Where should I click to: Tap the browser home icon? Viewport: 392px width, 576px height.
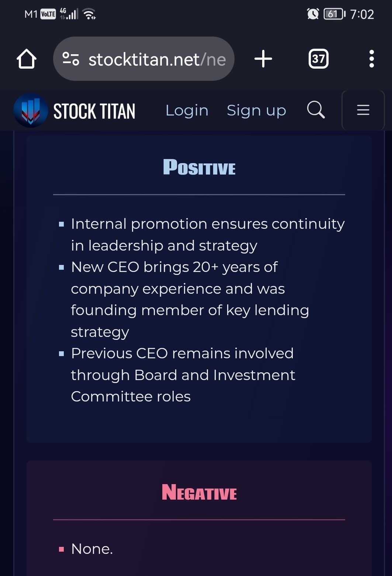coord(27,59)
